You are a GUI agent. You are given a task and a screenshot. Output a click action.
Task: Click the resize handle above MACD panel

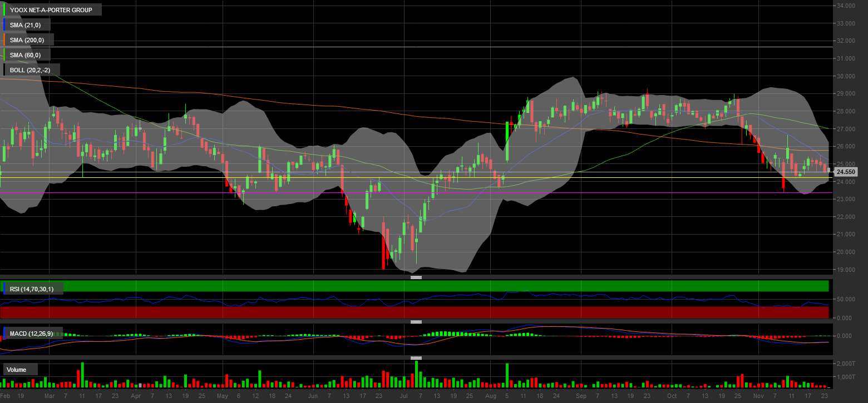click(416, 322)
